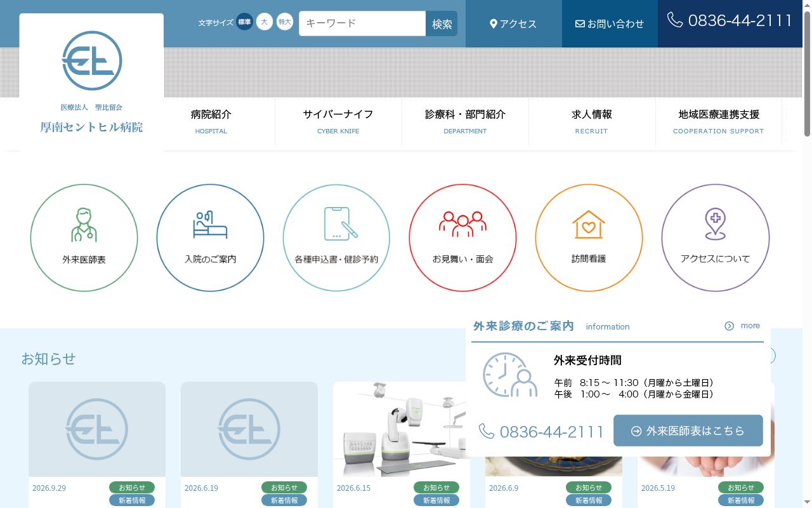Open the アクセスについて map pin icon circle

716,238
